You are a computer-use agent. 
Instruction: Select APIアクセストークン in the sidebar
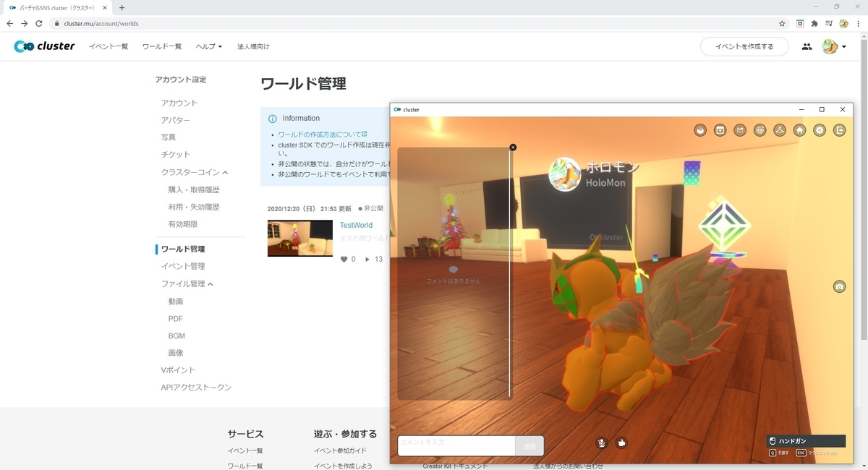tap(196, 387)
